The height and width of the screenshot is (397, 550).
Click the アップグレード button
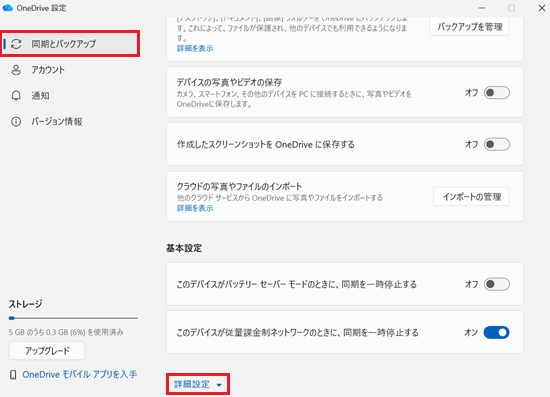47,351
